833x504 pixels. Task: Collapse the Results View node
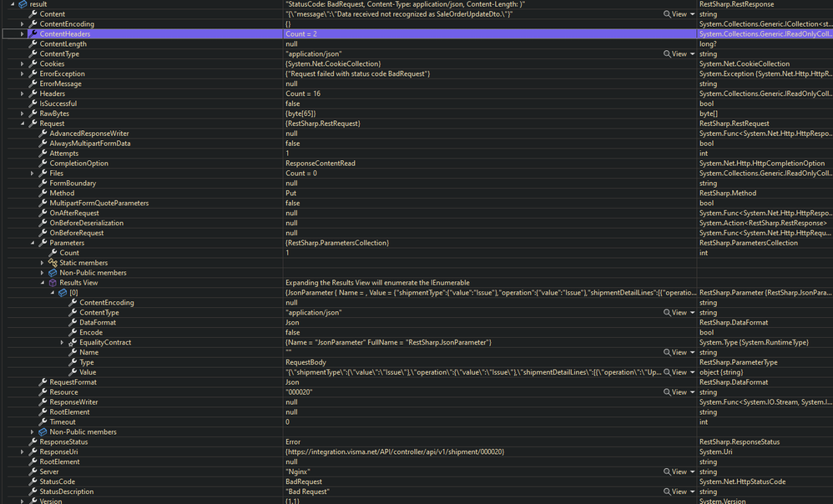(x=42, y=283)
